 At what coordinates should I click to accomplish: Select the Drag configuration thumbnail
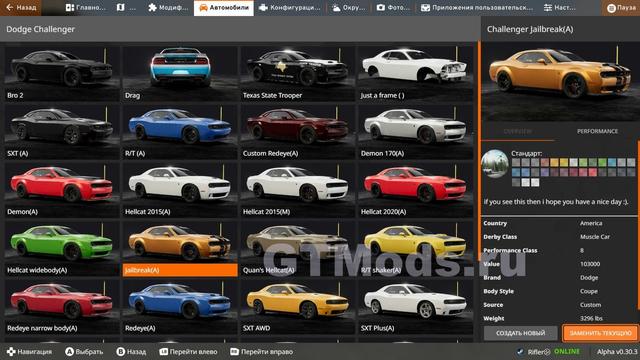[180, 73]
